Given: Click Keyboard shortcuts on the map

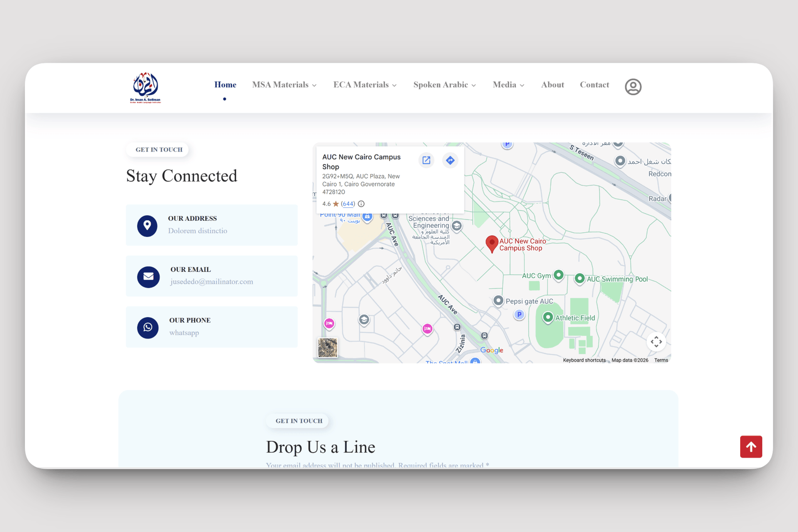Looking at the screenshot, I should 584,360.
